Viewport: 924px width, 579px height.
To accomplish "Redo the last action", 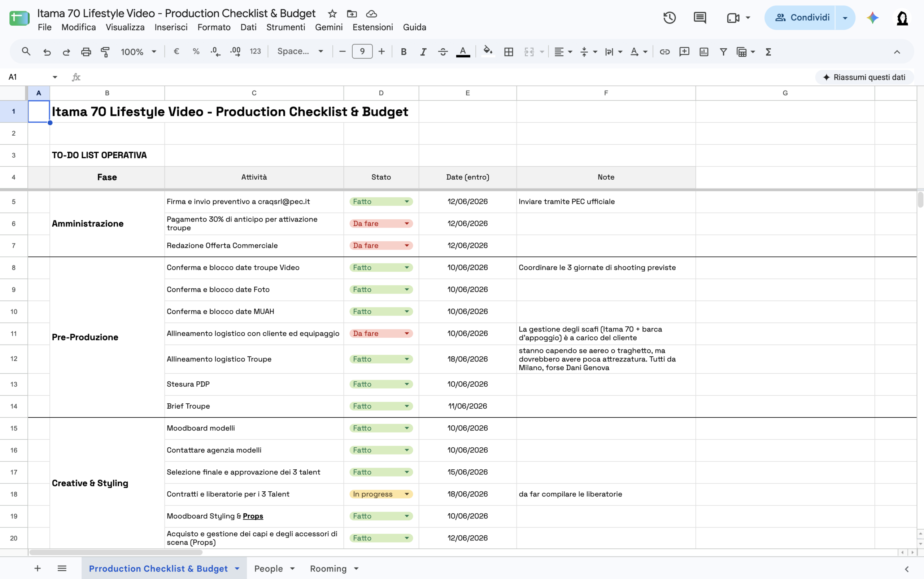I will point(66,52).
